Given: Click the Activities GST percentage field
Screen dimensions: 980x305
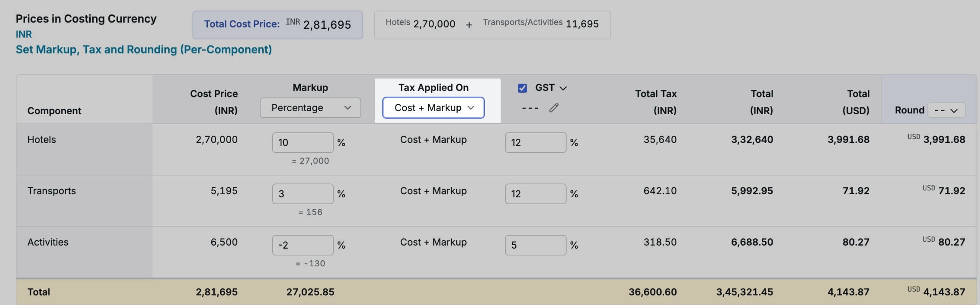Looking at the screenshot, I should (535, 245).
